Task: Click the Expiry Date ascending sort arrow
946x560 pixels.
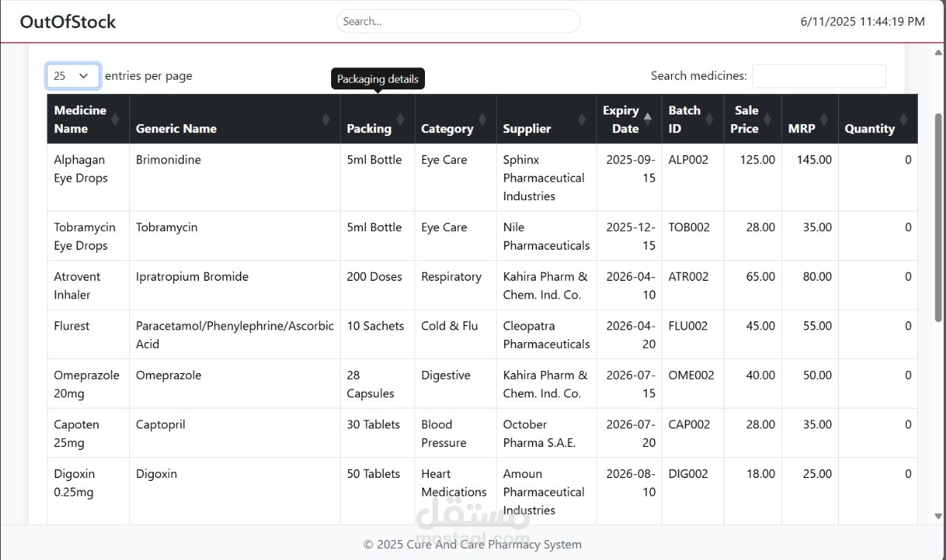Action: tap(647, 116)
